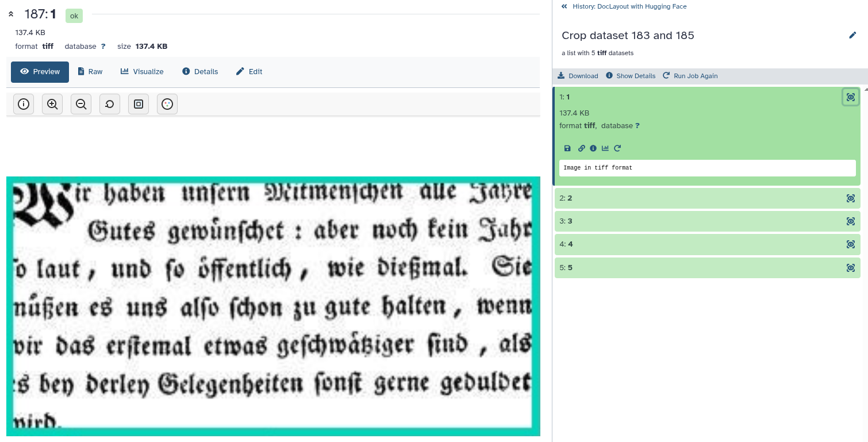The height and width of the screenshot is (442, 868).
Task: Open History: DocLayout with Hugging Face
Action: point(629,6)
